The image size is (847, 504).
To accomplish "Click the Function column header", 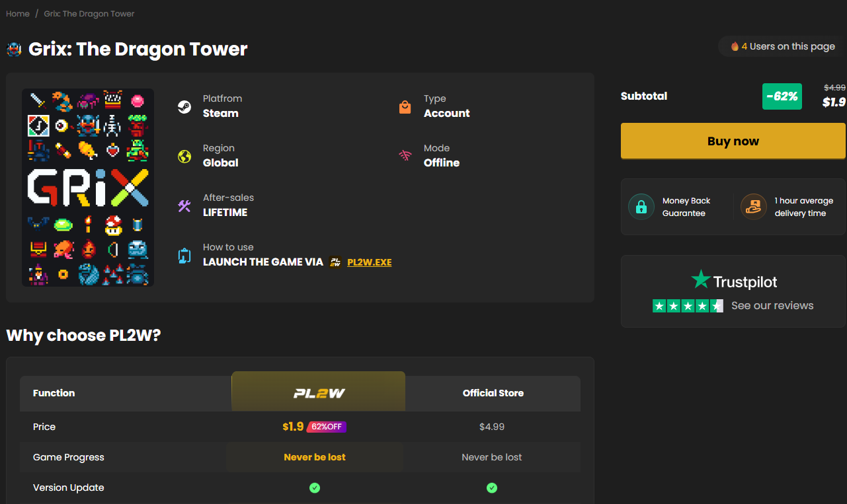I will click(x=54, y=393).
